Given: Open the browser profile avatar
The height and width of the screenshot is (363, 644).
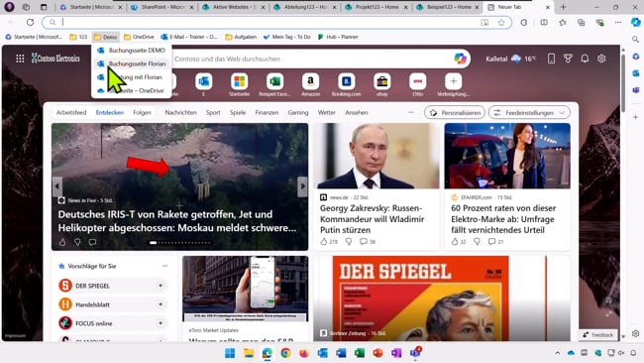Looking at the screenshot, I should 9,7.
